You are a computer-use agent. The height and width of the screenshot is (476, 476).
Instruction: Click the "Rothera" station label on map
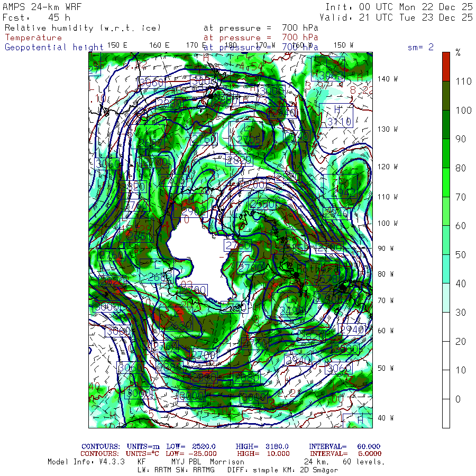[318, 269]
